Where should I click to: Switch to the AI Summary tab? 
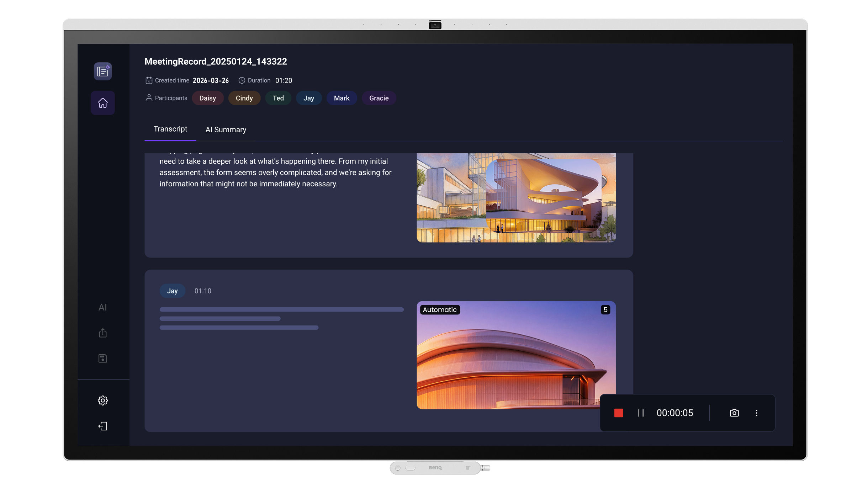[x=225, y=129]
